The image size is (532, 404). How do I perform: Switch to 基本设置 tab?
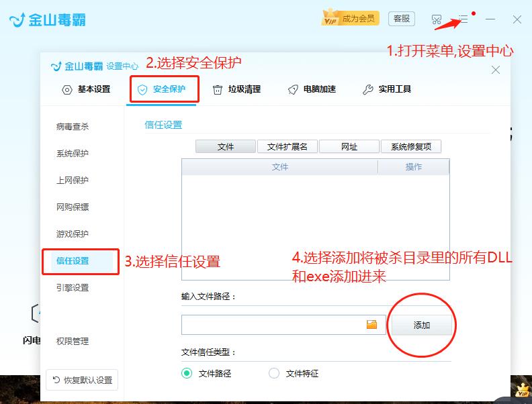pos(86,89)
